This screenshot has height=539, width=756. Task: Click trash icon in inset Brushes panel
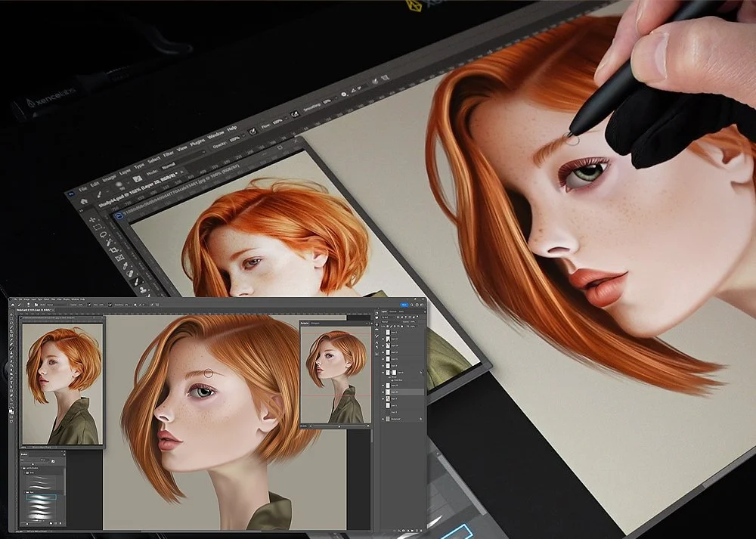tap(60, 523)
